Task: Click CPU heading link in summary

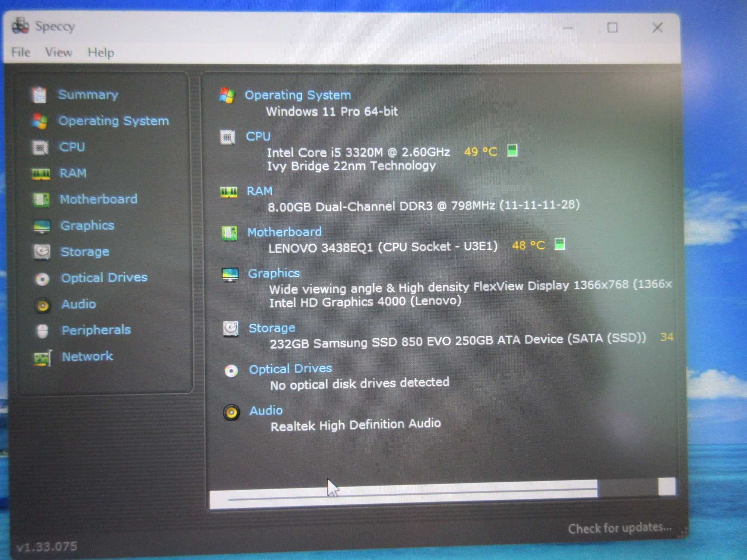Action: coord(258,136)
